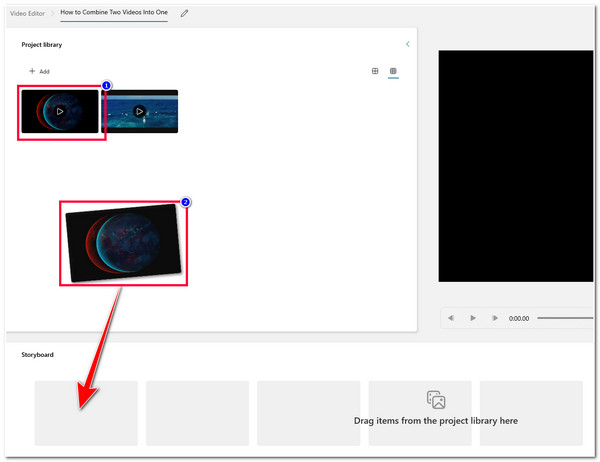Select the project title "How to Combine Two Videos Into One"
This screenshot has height=462, width=600.
point(114,12)
